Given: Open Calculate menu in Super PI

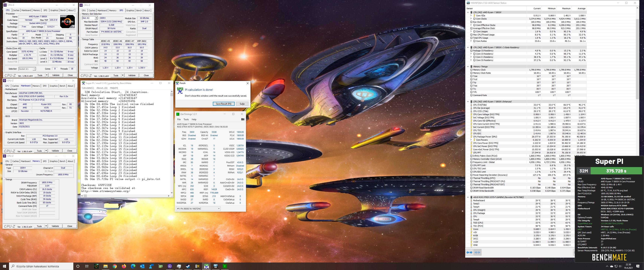Looking at the screenshot, I should [88, 88].
